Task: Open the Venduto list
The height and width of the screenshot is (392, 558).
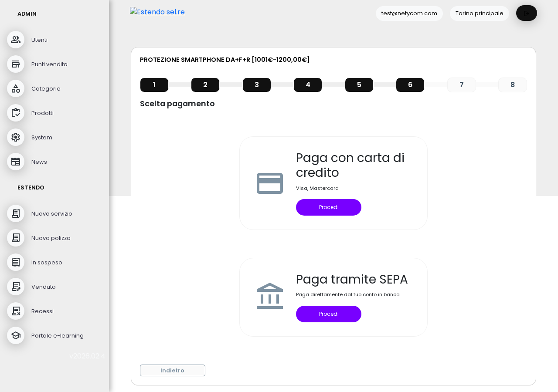Action: click(x=43, y=287)
